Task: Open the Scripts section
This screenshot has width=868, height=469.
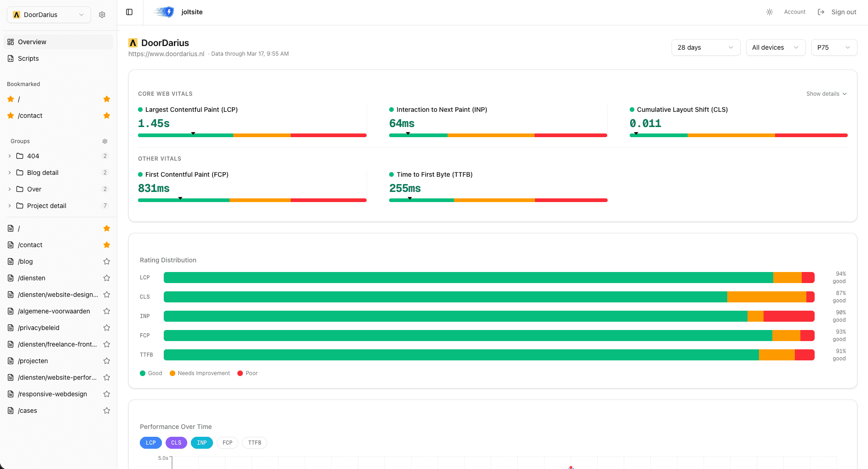Action: (x=29, y=58)
